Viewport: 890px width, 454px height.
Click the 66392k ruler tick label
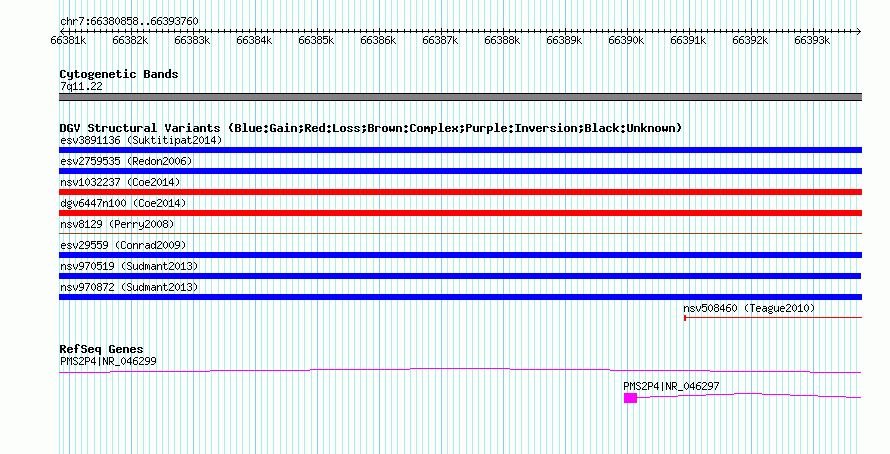pyautogui.click(x=750, y=41)
